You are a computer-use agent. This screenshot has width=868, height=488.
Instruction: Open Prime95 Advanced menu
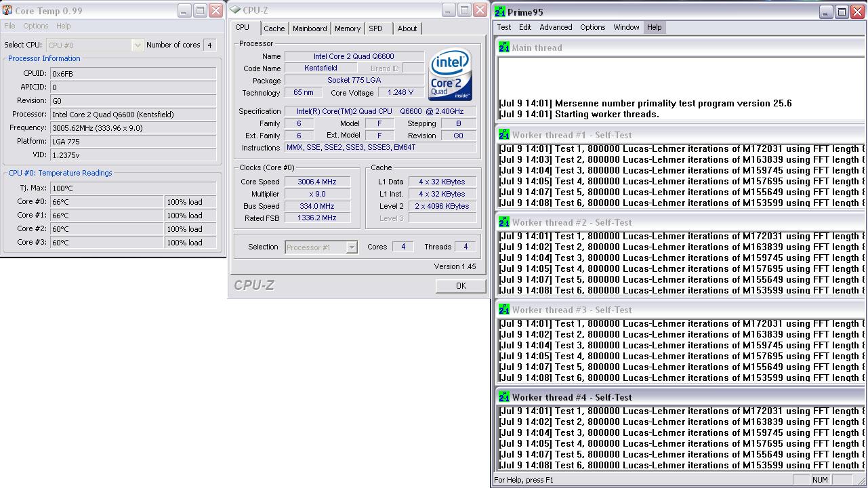point(556,27)
